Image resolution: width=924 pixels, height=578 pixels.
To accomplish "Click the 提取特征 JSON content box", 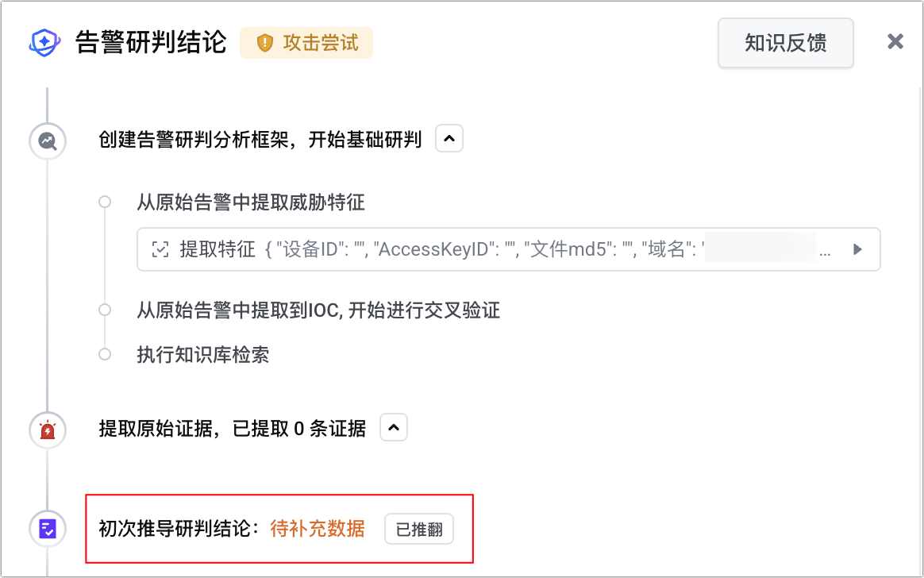I will [509, 249].
